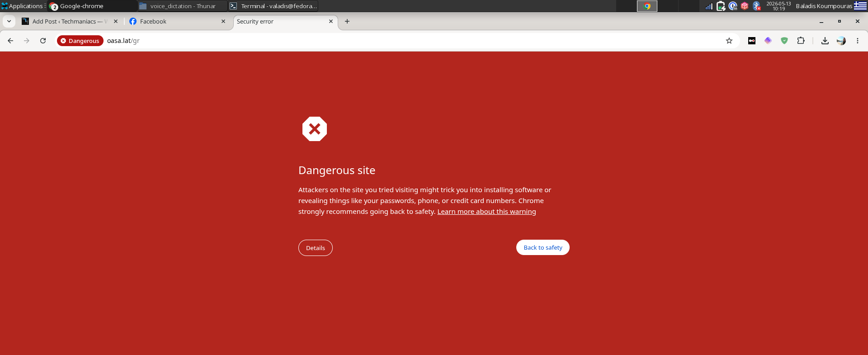Click the Back to safety button
The image size is (868, 355).
pyautogui.click(x=543, y=247)
